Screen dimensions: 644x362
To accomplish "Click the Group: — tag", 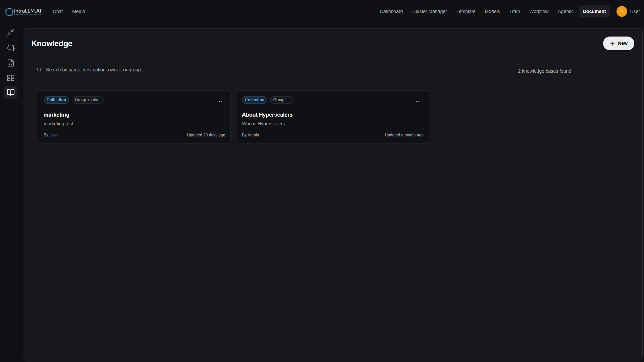I will [x=282, y=100].
